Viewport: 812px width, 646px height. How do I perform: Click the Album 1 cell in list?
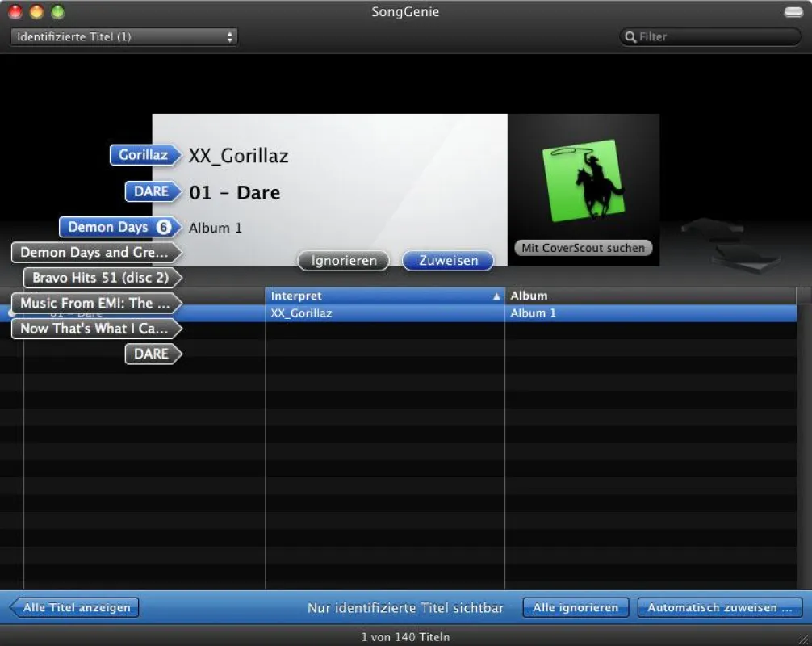tap(651, 313)
